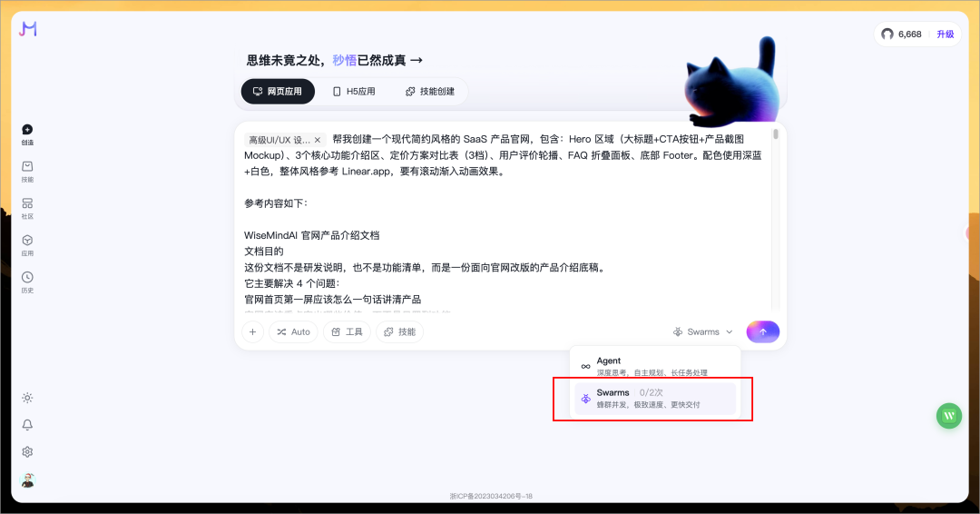The height and width of the screenshot is (514, 980).
Task: Click the 文档目的 line in prompt
Action: 264,252
